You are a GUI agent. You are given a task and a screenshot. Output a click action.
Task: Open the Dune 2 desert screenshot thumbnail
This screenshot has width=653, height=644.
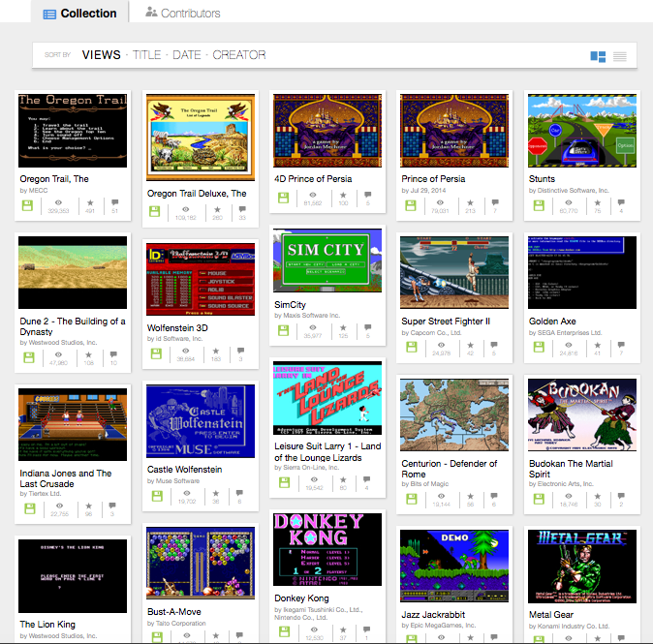73,273
